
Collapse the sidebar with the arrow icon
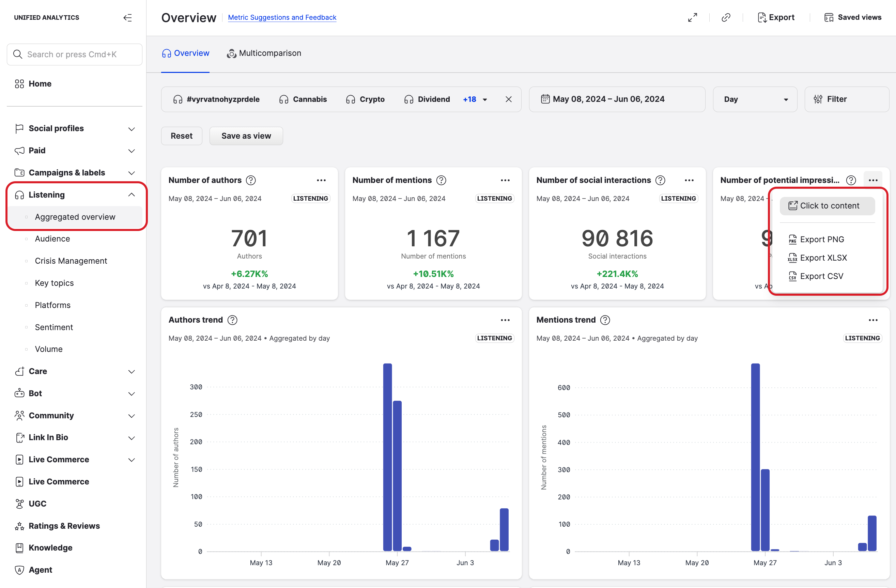pos(128,18)
